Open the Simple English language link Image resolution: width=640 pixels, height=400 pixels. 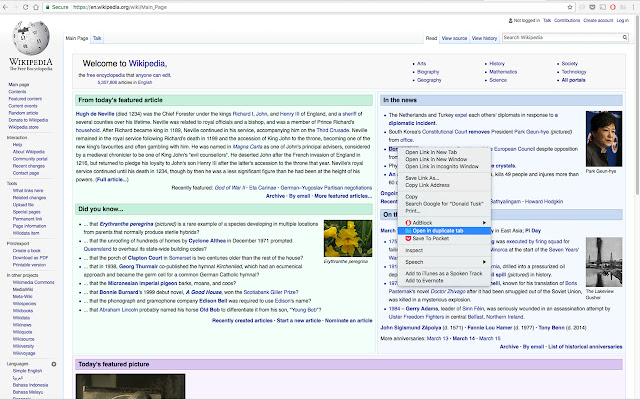(x=27, y=371)
